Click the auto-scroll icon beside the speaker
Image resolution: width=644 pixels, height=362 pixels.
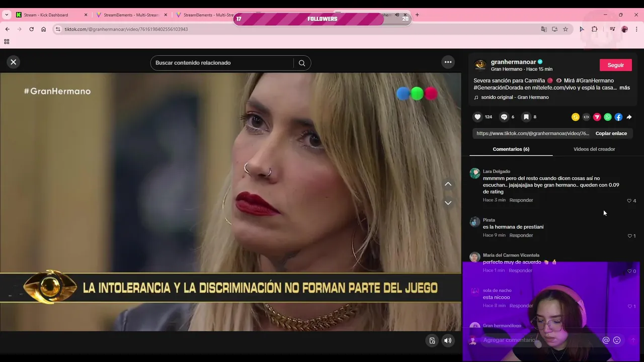pyautogui.click(x=432, y=340)
